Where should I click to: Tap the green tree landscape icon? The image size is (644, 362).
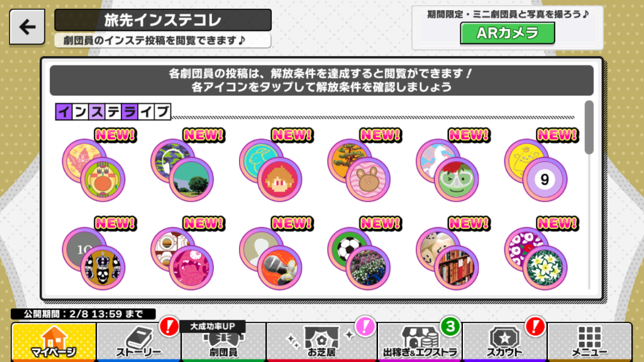tap(191, 179)
